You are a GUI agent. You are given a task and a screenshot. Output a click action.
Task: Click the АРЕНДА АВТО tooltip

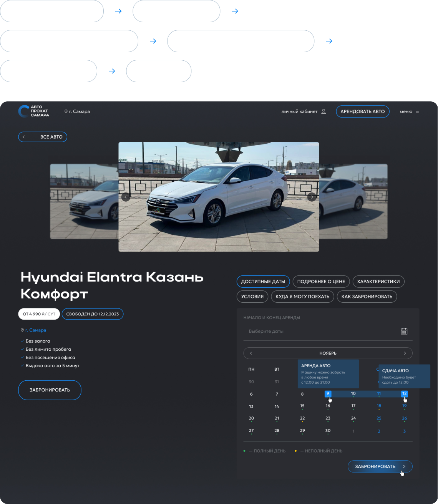tap(328, 374)
